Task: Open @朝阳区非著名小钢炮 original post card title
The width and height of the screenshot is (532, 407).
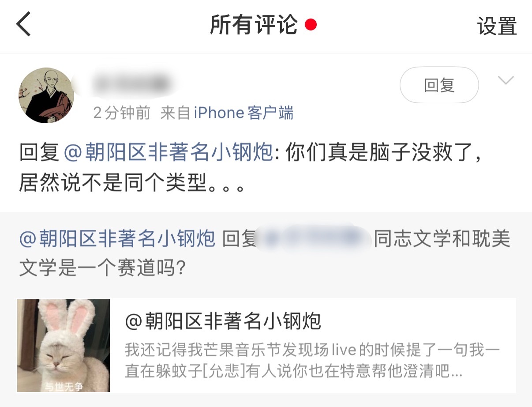Action: [x=223, y=321]
